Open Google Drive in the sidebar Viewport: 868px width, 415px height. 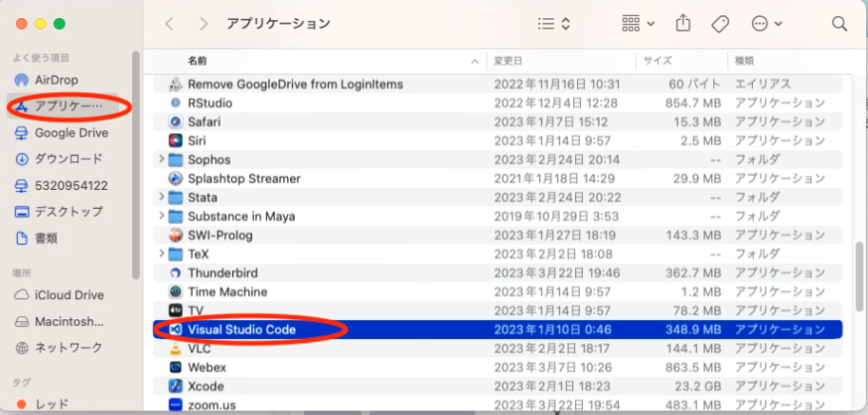coord(70,133)
